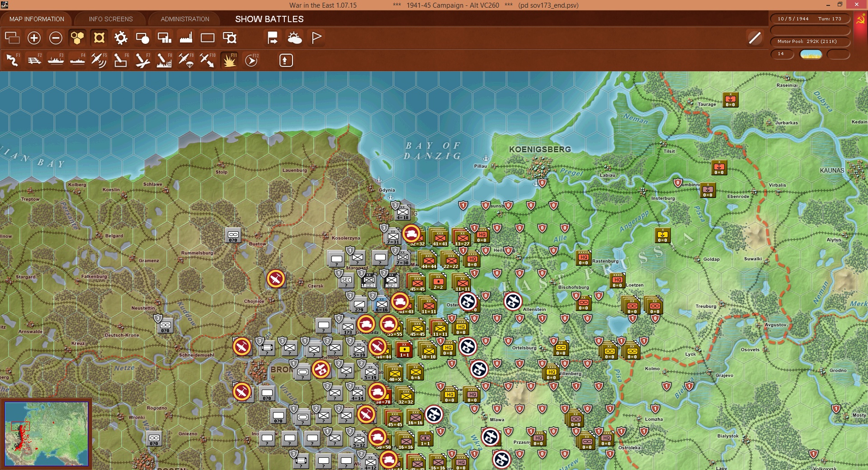
Task: Click the minimap thumbnail
Action: (47, 433)
